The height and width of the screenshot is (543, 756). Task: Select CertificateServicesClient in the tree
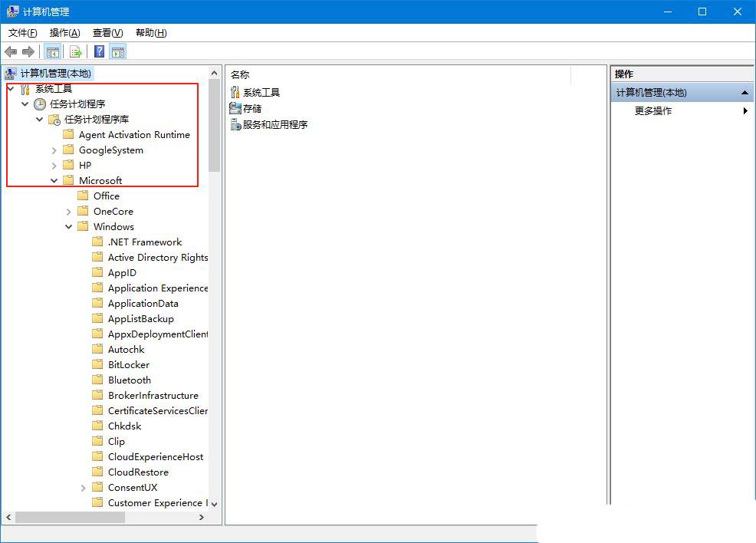(x=158, y=411)
